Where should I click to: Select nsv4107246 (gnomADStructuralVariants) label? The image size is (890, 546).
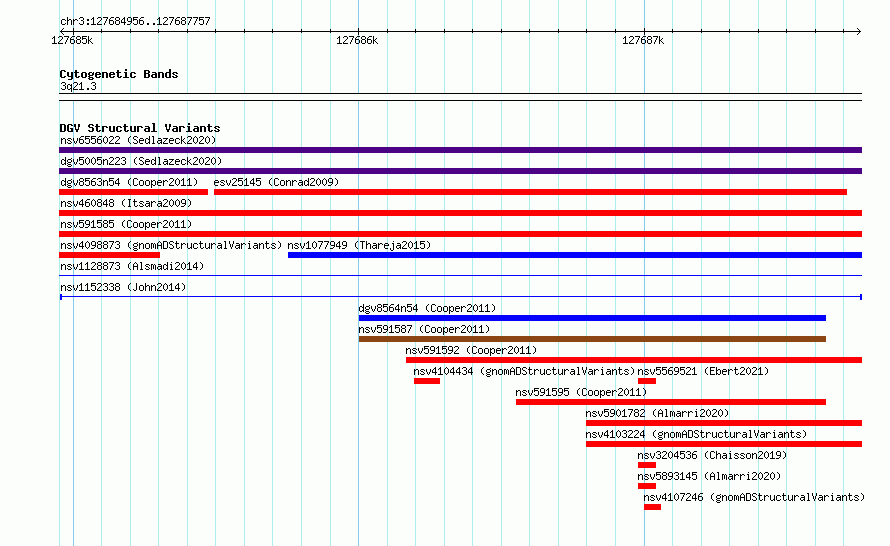pyautogui.click(x=754, y=497)
